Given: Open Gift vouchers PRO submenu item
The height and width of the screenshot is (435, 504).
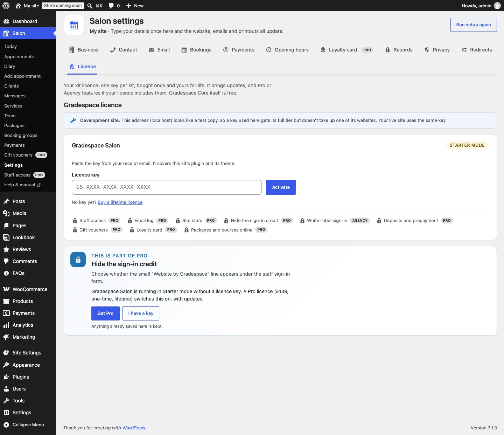Looking at the screenshot, I should pos(26,155).
